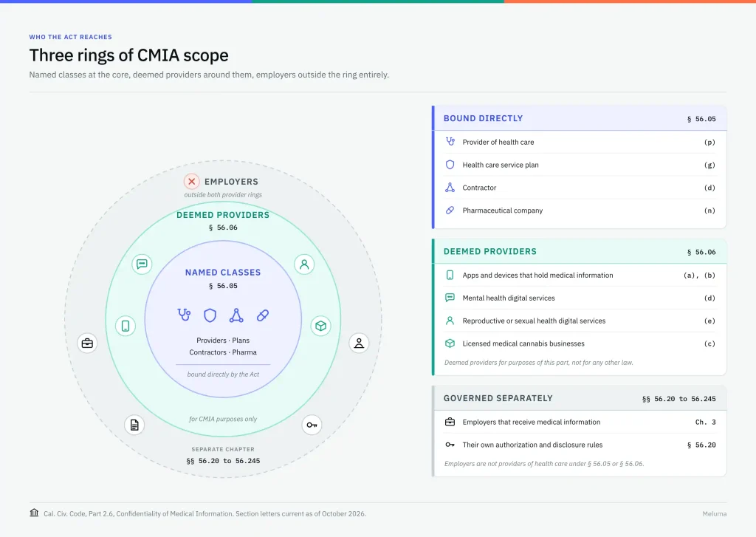Click the contractor node icon inside the Named Classes circle
The image size is (756, 537).
point(236,315)
